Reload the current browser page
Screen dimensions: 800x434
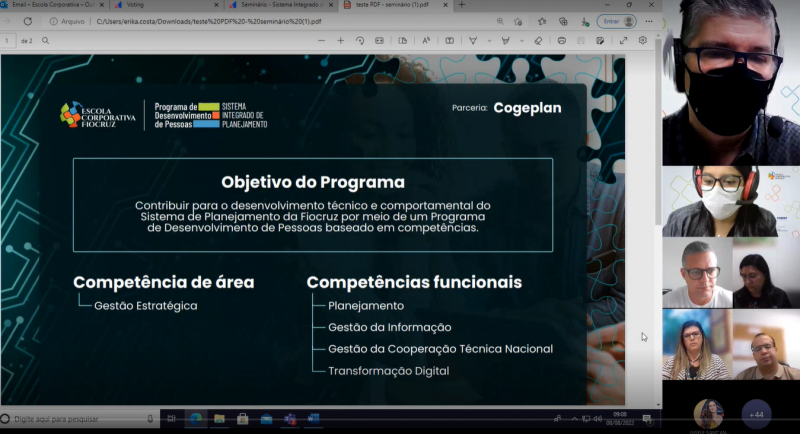click(27, 20)
